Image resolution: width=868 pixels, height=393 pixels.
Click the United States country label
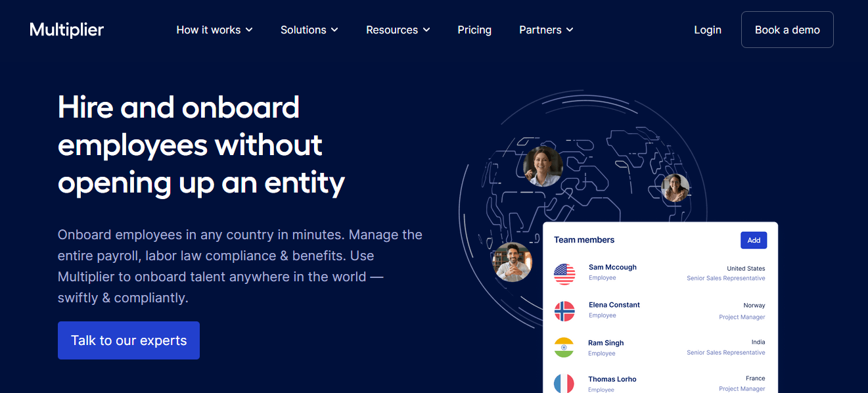tap(746, 268)
